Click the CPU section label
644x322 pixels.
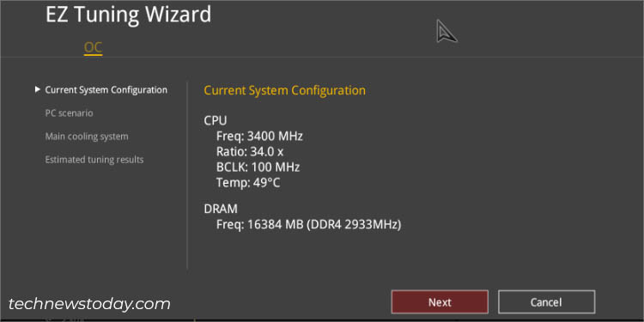216,121
